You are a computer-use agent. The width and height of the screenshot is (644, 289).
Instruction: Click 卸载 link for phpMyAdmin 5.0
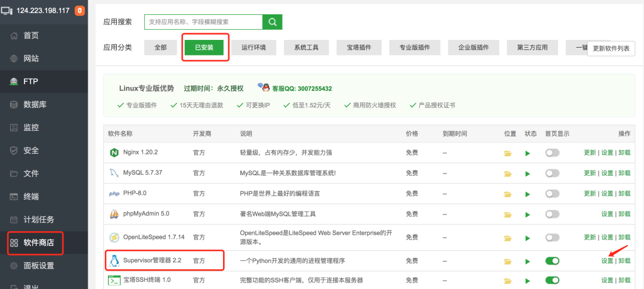pos(624,215)
